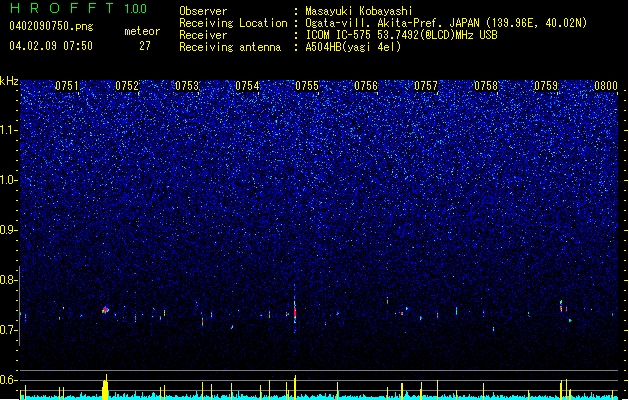The height and width of the screenshot is (400, 629).
Task: Click the kHz axis unit label
Action: [9, 81]
